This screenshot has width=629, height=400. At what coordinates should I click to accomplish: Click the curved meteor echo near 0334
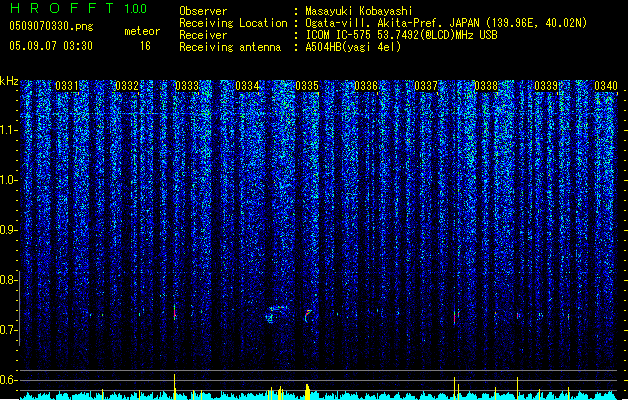coord(276,314)
